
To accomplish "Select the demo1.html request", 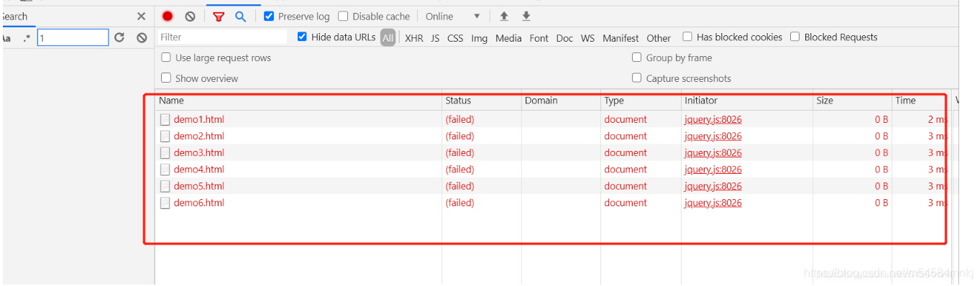I will click(x=198, y=119).
